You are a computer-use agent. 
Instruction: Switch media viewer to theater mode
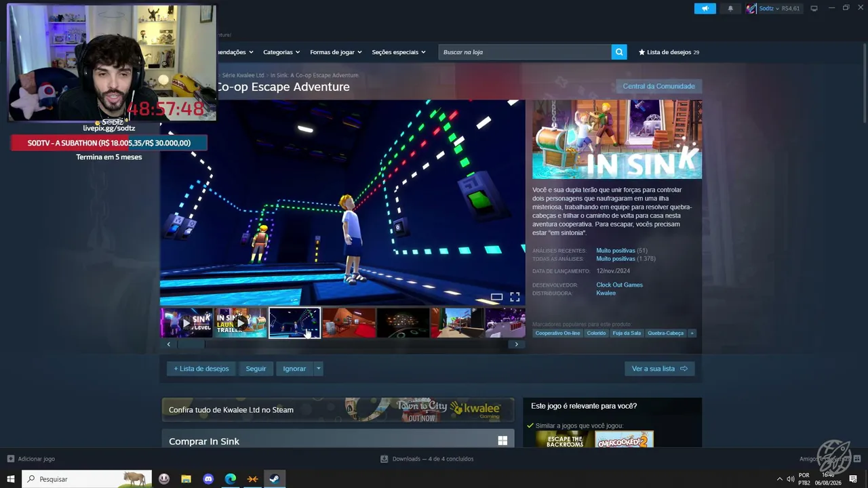[x=496, y=297]
